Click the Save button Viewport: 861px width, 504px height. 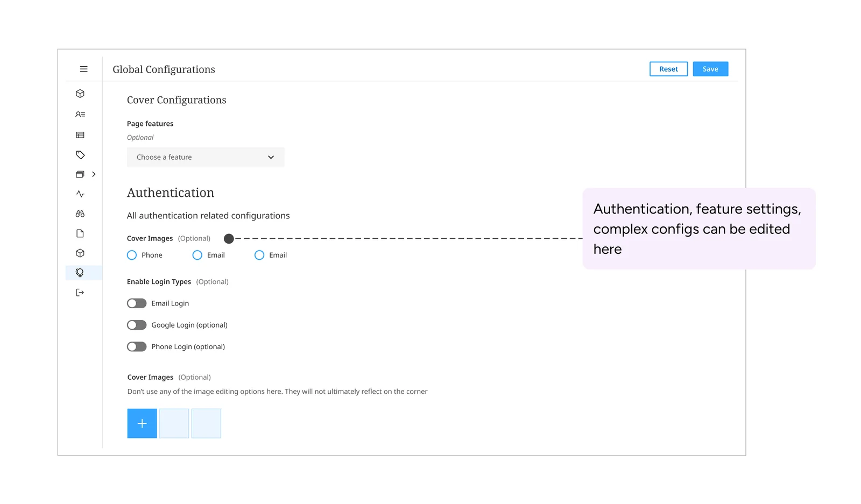[710, 69]
